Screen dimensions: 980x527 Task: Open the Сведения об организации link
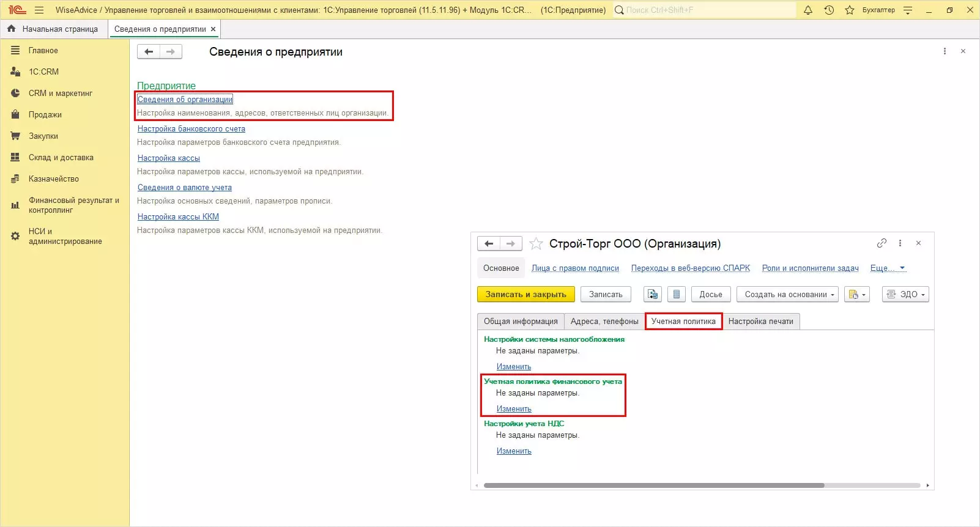tap(185, 99)
